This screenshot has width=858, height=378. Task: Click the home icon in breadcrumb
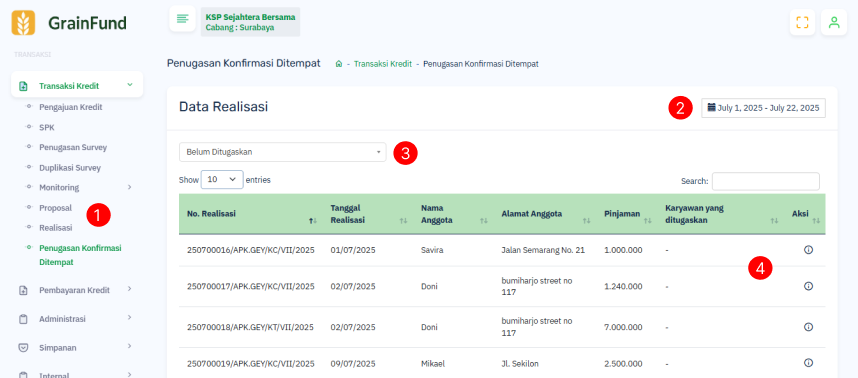point(339,64)
